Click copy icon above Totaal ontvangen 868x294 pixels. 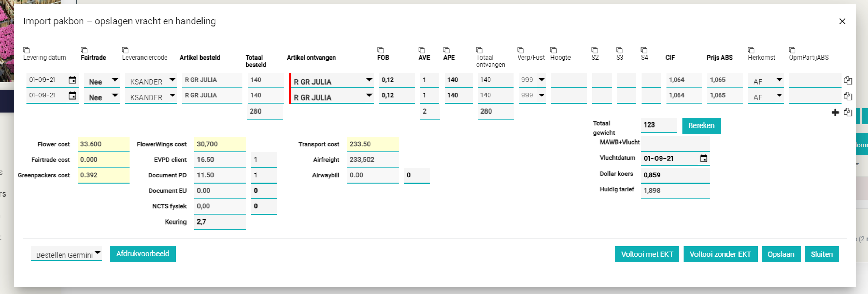tap(479, 50)
